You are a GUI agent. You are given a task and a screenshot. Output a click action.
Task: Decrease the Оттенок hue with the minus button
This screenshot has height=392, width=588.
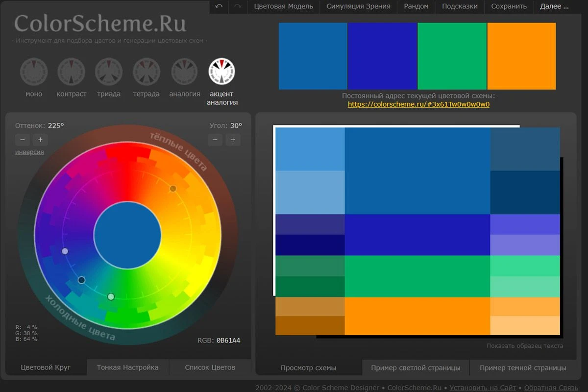point(23,140)
